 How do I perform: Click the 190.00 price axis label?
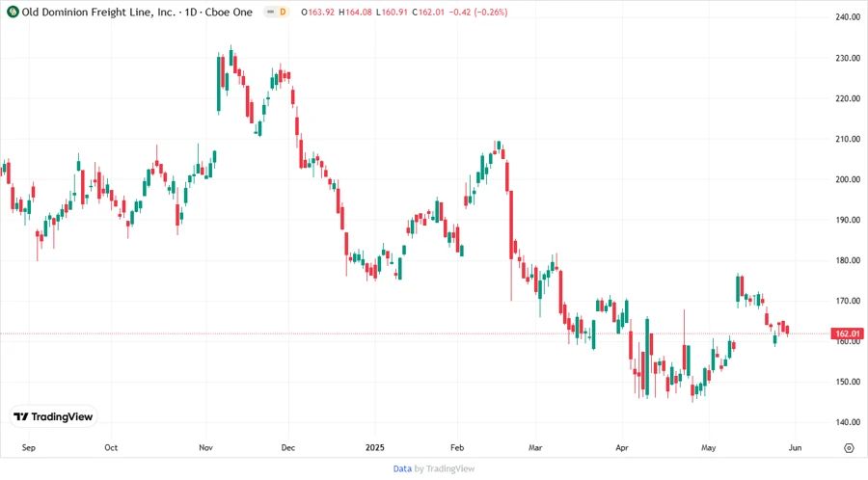(x=848, y=220)
